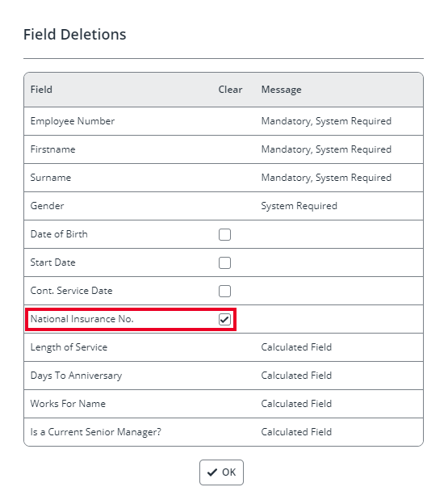Select the Surname field row
The height and width of the screenshot is (487, 448).
[224, 178]
